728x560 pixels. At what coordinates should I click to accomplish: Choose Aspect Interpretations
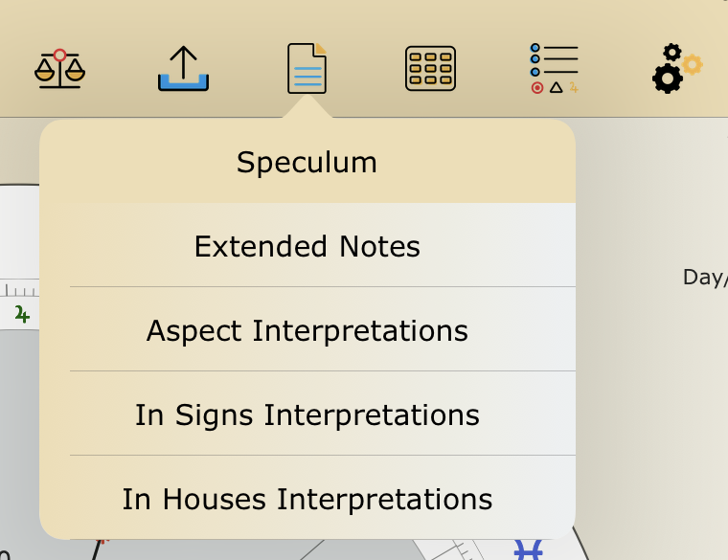pos(307,331)
